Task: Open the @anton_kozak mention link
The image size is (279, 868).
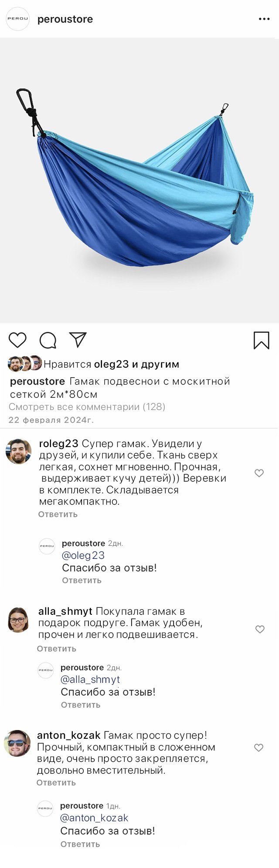Action: pos(94,818)
